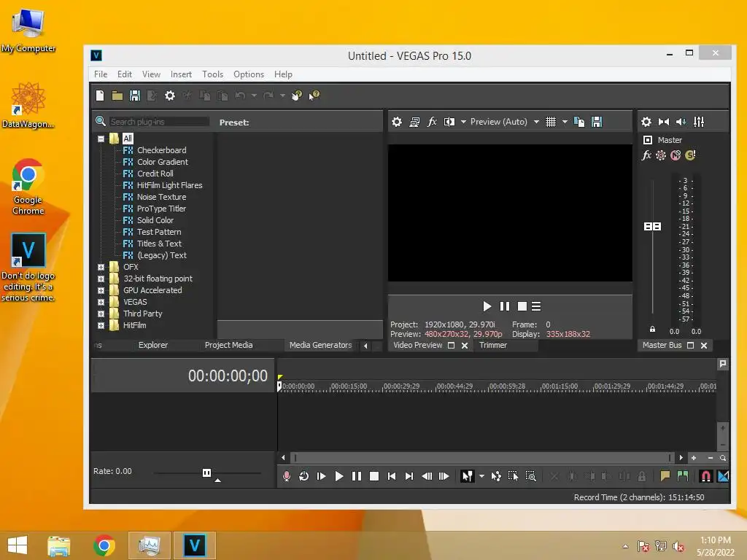Activate the What's This Help cursor icon
Viewport: 747px width, 560px height.
[314, 96]
